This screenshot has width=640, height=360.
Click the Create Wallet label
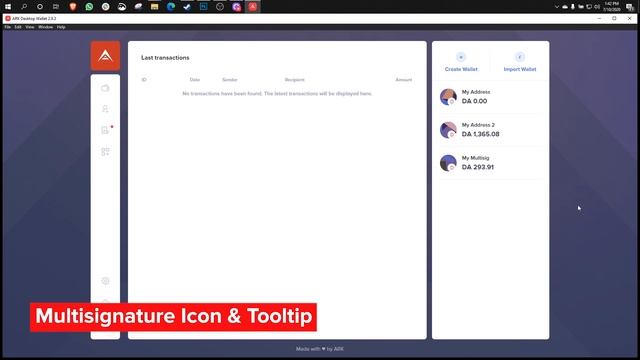[x=461, y=69]
